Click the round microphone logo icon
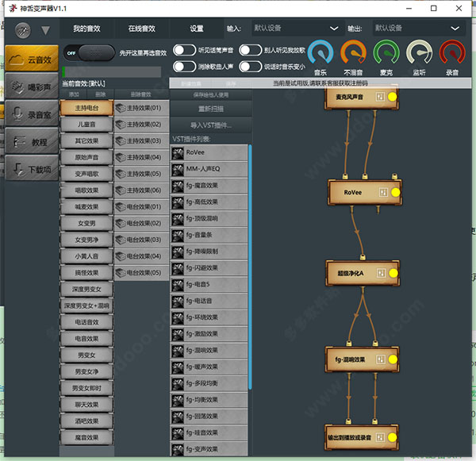The image size is (476, 461). pos(22,30)
